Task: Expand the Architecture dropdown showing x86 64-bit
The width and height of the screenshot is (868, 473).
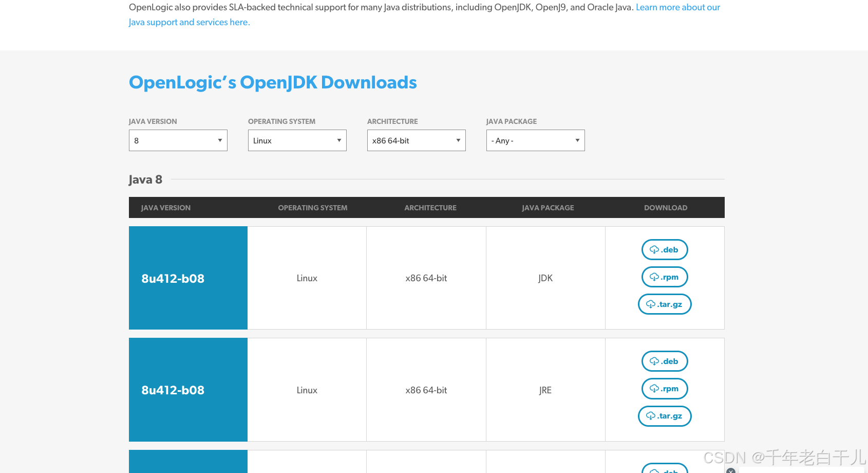Action: (416, 140)
